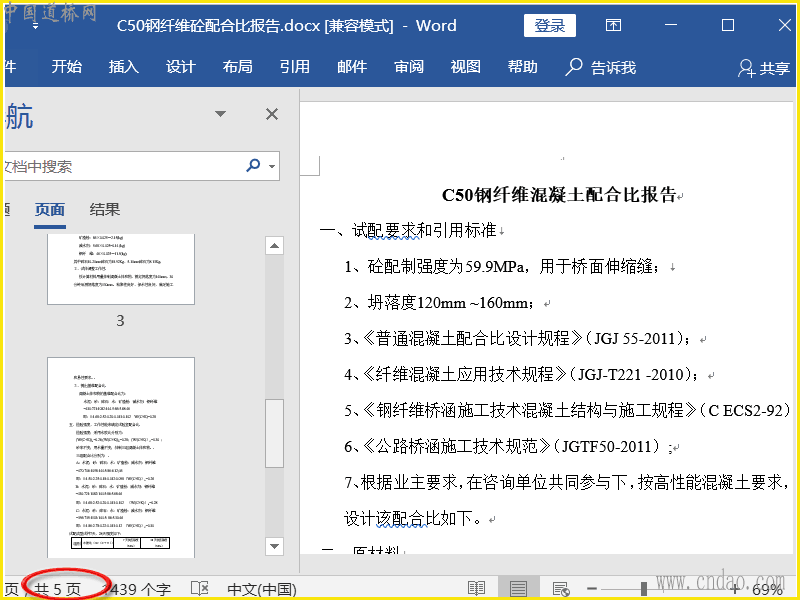Click the 69% zoom level
Viewport: 800px width, 600px height.
click(767, 590)
